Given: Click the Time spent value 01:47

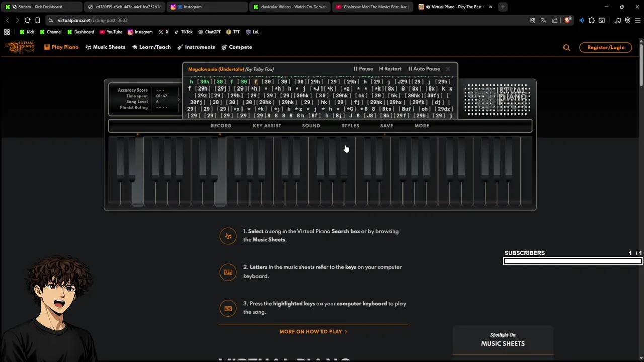Looking at the screenshot, I should pos(162,96).
